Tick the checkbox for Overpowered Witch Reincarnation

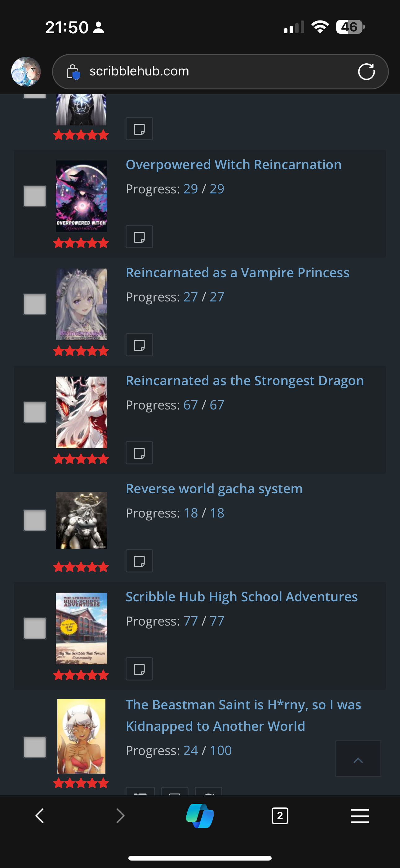pos(35,196)
